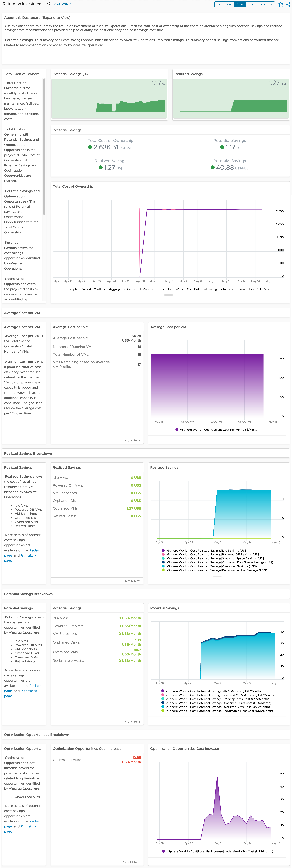
Task: Toggle Powered Off VMs Cost legend entry
Action: (217, 695)
